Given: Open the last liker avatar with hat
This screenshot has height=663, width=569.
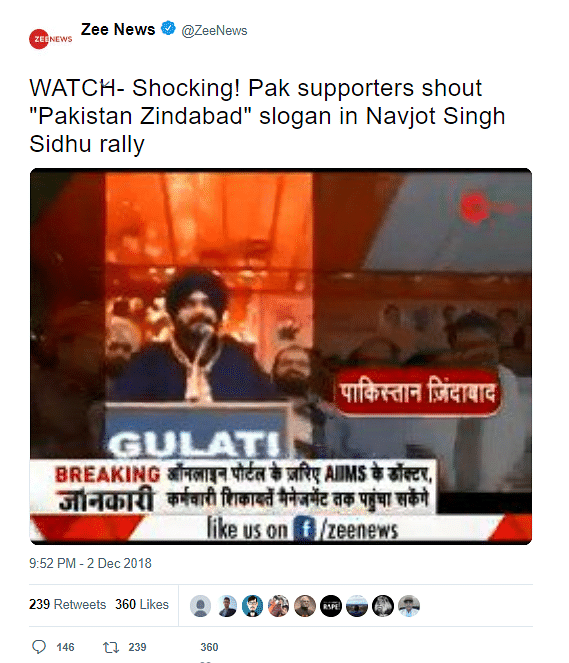Looking at the screenshot, I should click(409, 605).
